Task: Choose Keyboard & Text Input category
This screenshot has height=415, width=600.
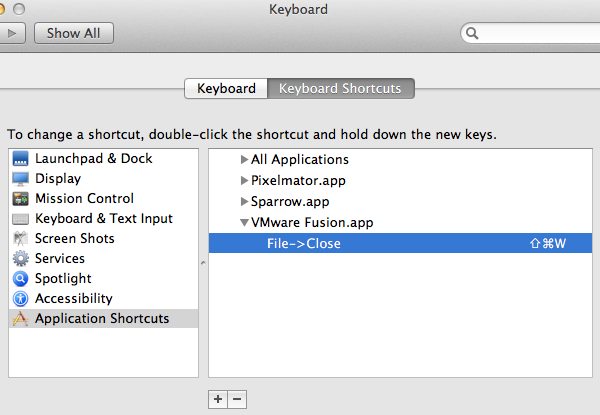Action: click(x=103, y=218)
